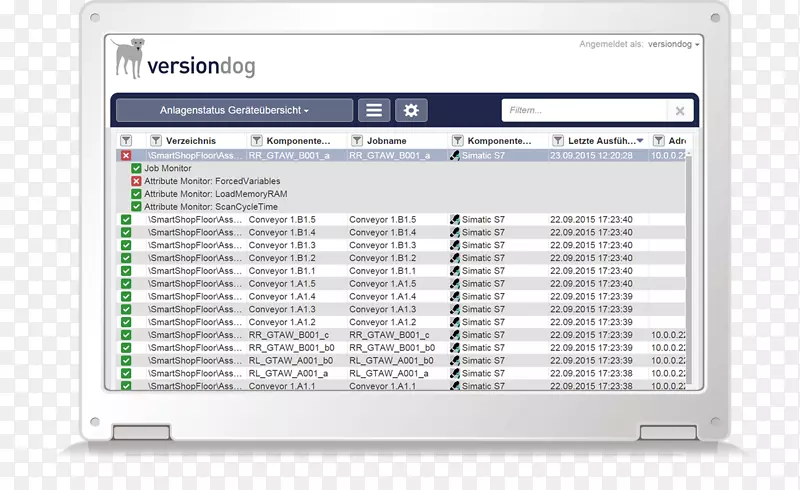Image resolution: width=800 pixels, height=490 pixels.
Task: Click the filter icon on Verzeichnis column
Action: (156, 141)
